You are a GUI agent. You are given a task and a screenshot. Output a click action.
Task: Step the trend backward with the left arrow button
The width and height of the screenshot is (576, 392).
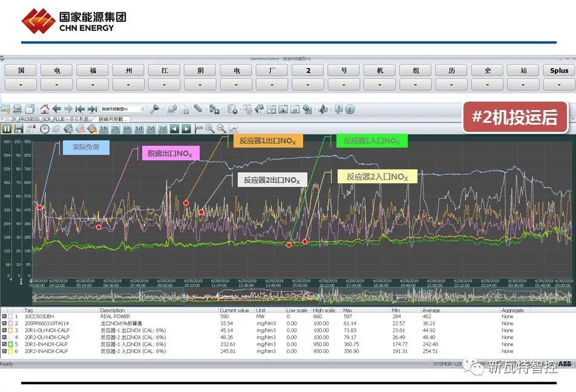click(174, 129)
